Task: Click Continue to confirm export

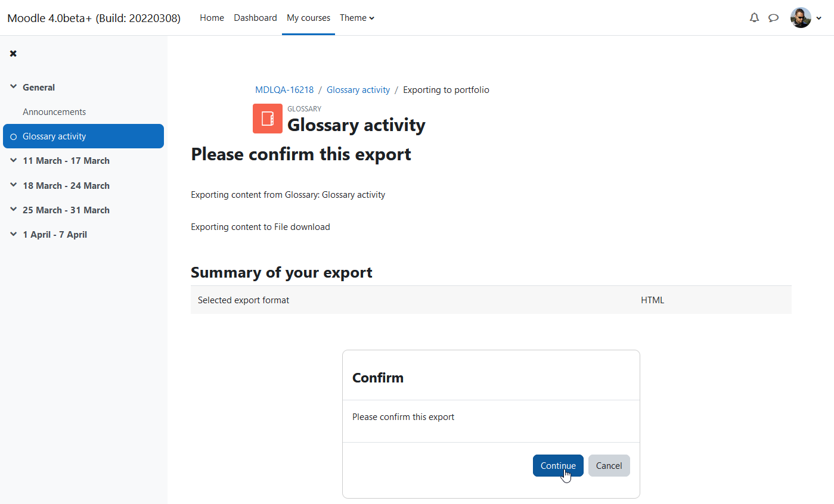Action: 558,466
